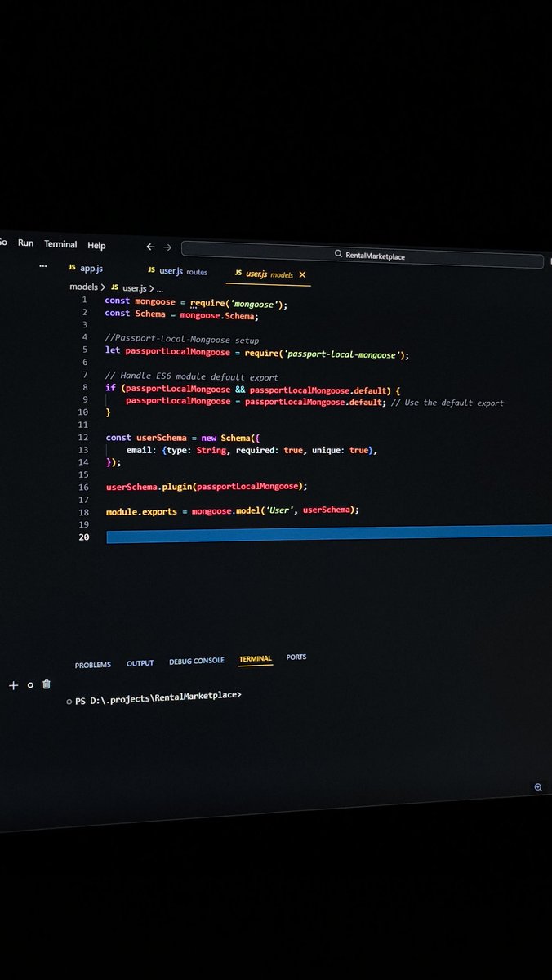Click 'mongoose.model' on line 18
This screenshot has width=552, height=980.
tap(228, 510)
